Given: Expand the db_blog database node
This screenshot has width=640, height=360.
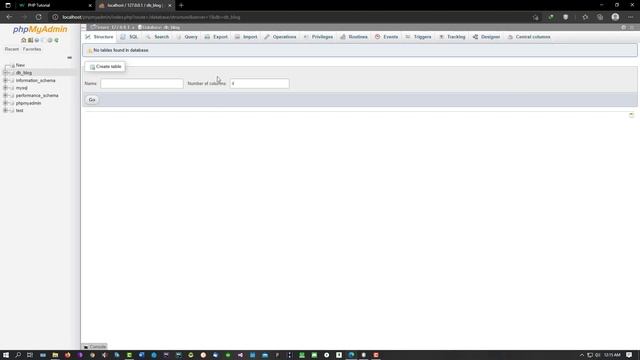Looking at the screenshot, I should pos(5,73).
